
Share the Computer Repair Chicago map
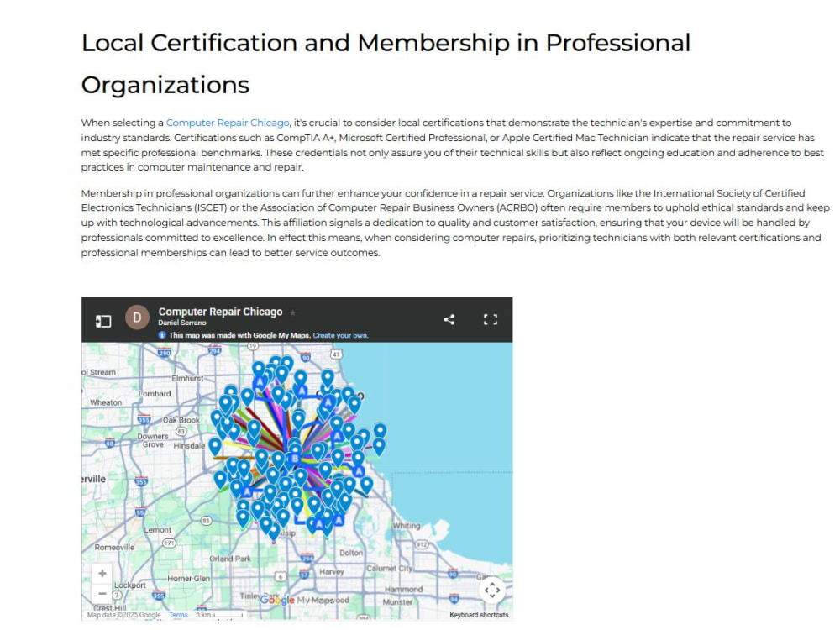click(449, 320)
